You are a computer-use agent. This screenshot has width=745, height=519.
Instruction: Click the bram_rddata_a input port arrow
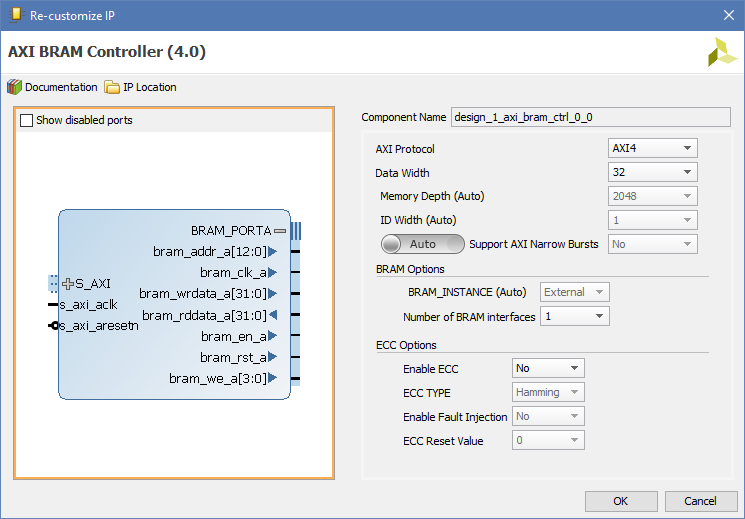point(272,315)
